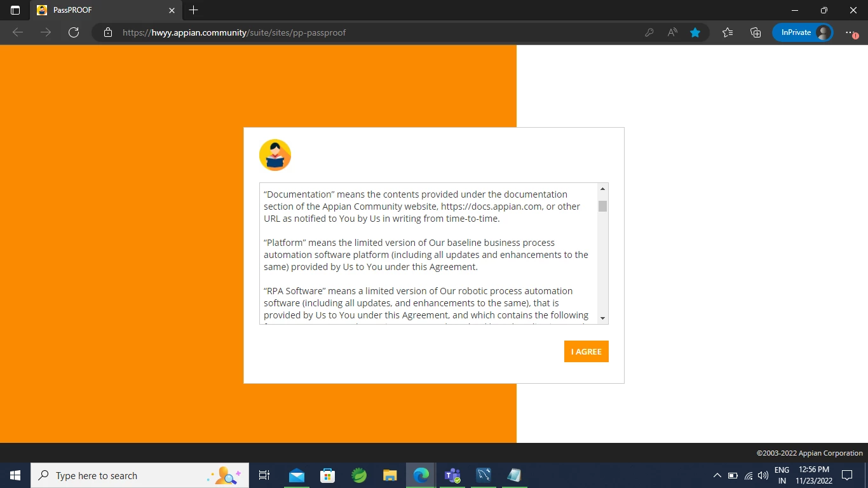Open MySQL Workbench from the taskbar
Viewport: 868px width, 488px height.
click(484, 475)
